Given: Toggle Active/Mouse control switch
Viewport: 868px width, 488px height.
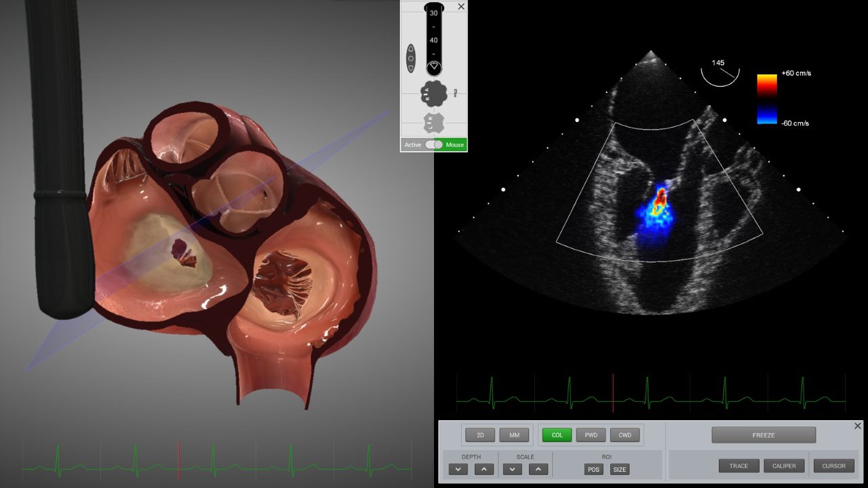Looking at the screenshot, I should (434, 144).
